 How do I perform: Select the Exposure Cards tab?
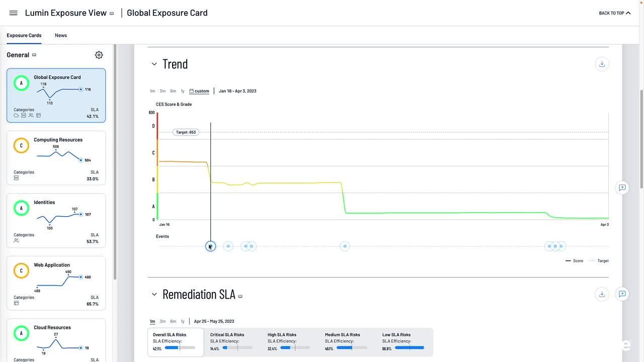[x=24, y=35]
